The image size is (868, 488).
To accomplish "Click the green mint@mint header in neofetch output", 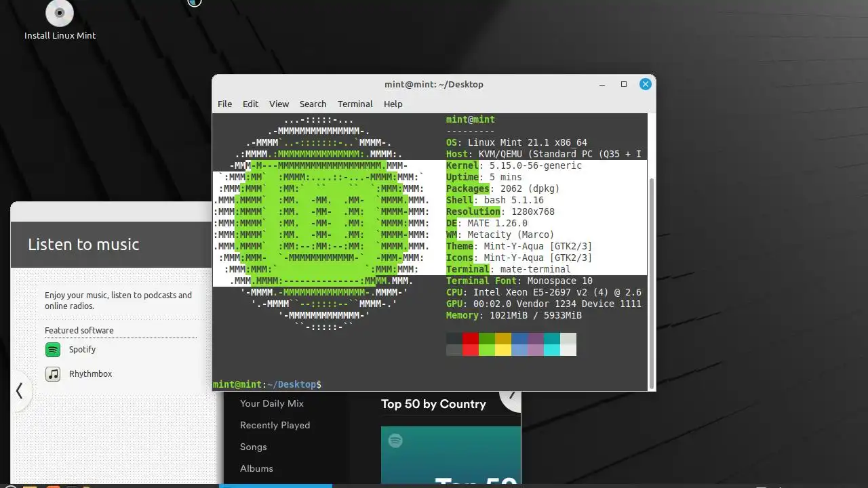I will (471, 119).
